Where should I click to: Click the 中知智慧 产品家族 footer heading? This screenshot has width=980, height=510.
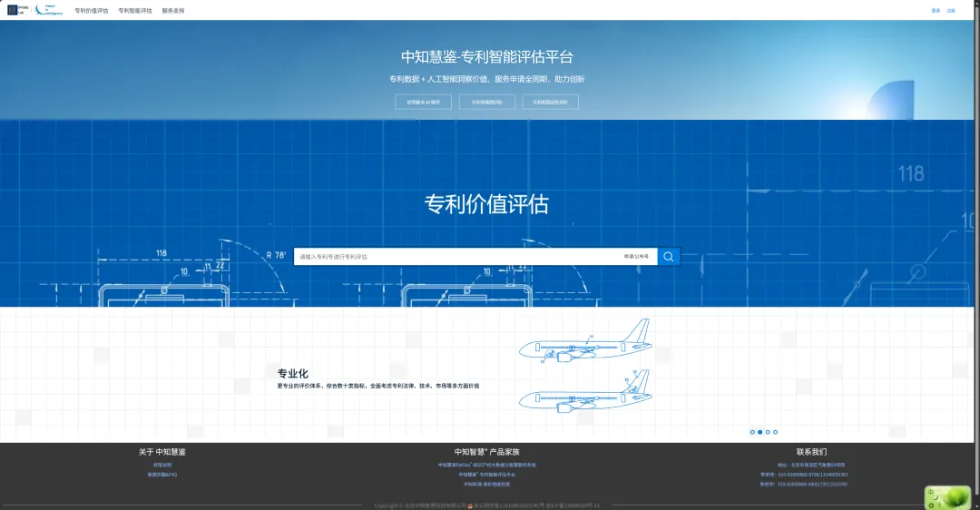tap(487, 452)
